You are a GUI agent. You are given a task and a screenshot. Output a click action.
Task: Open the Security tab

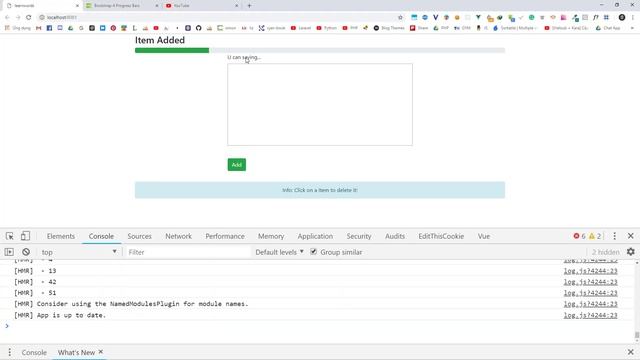359,236
